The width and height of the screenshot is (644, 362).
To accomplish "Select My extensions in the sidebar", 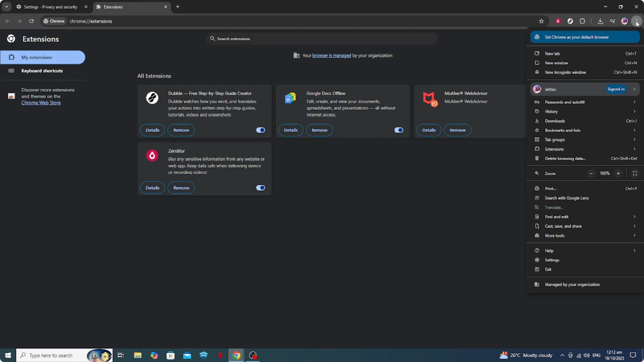I will (x=43, y=57).
